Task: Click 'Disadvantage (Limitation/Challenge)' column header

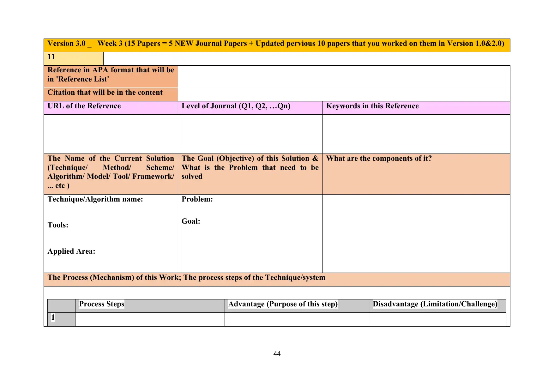Action: coord(435,304)
